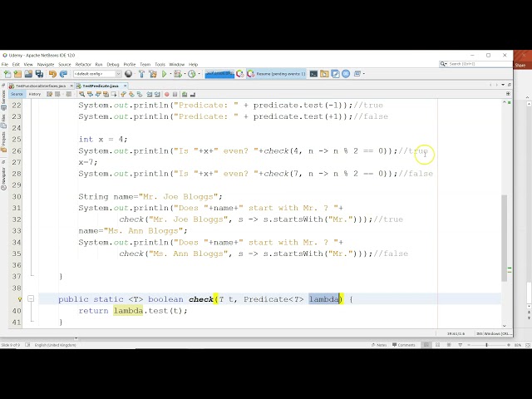Click the Shift Line Right icon
532x399 pixels.
(157, 94)
